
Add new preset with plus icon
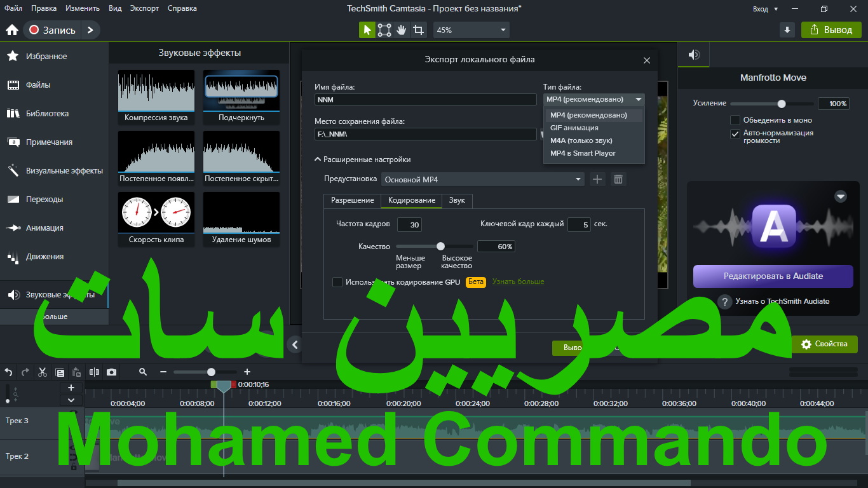click(x=597, y=180)
